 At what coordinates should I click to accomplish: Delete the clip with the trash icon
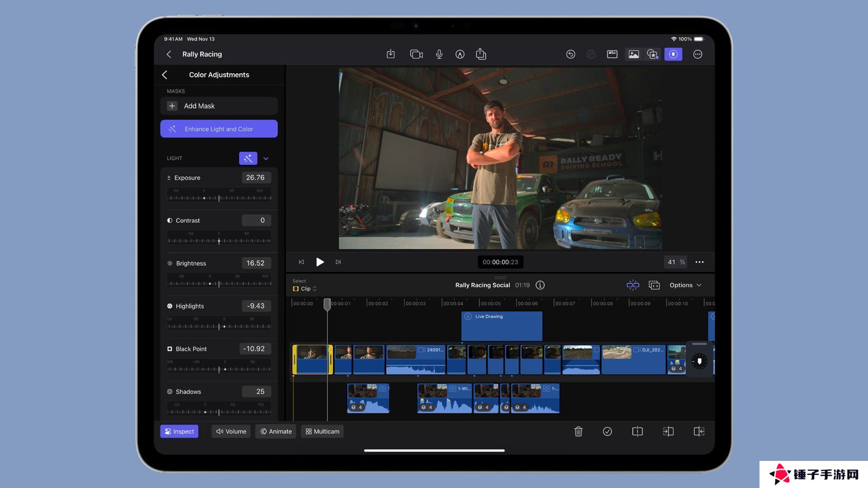[578, 432]
